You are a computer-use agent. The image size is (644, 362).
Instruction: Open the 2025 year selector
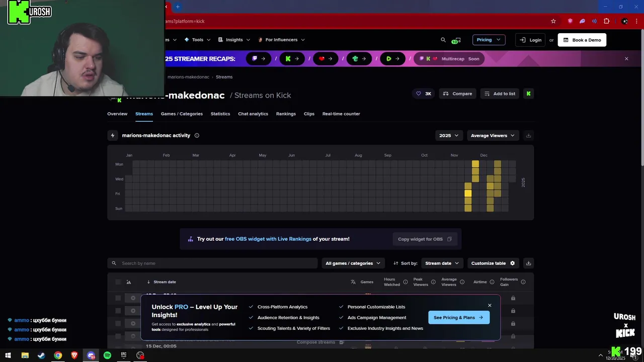[449, 135]
